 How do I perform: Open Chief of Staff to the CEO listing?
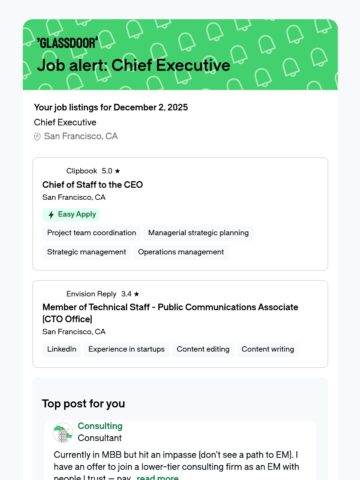click(x=93, y=185)
